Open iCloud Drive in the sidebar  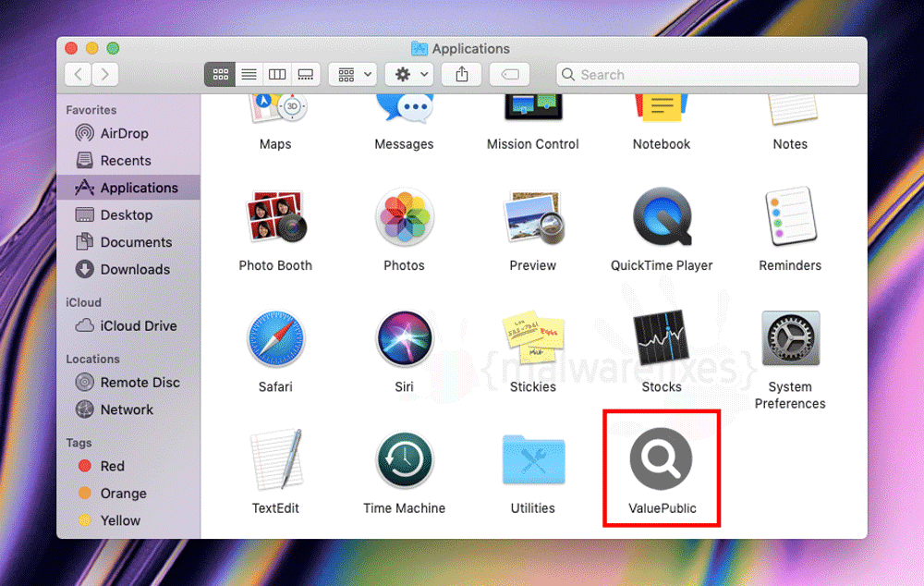128,325
